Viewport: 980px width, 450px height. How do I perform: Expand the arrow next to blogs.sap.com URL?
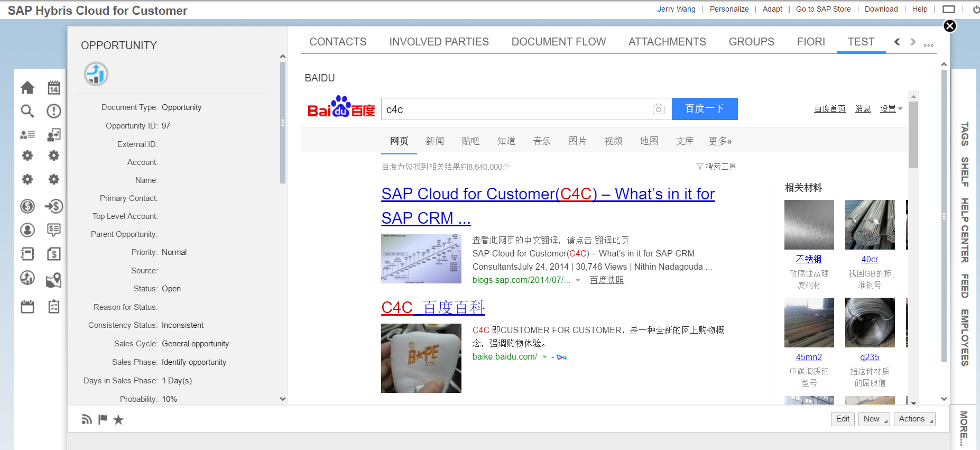pos(578,280)
